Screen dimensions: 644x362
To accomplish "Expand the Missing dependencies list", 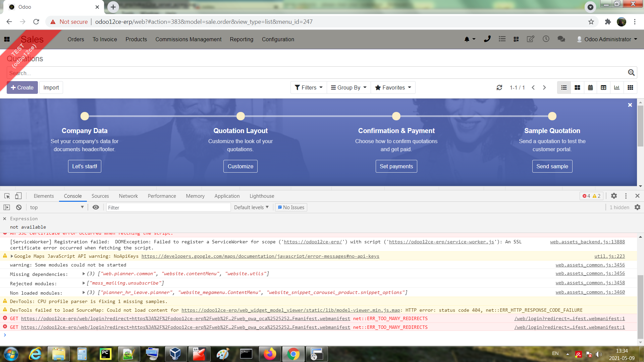I will point(84,274).
